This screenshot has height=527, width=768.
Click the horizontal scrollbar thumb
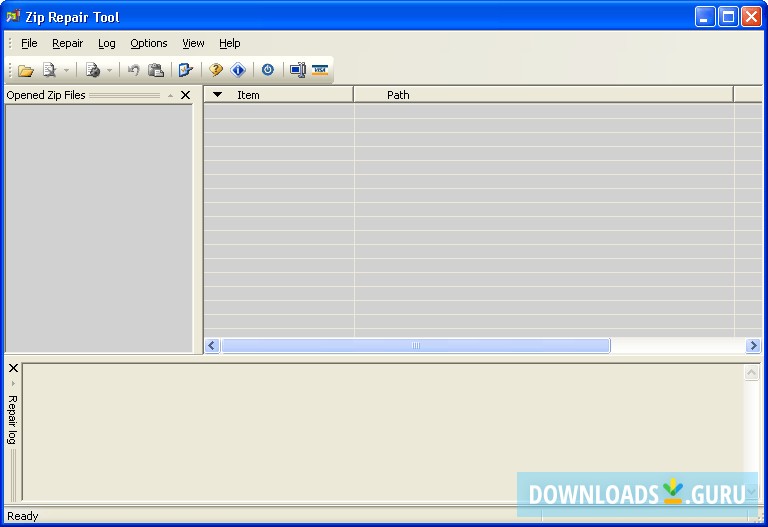click(416, 345)
